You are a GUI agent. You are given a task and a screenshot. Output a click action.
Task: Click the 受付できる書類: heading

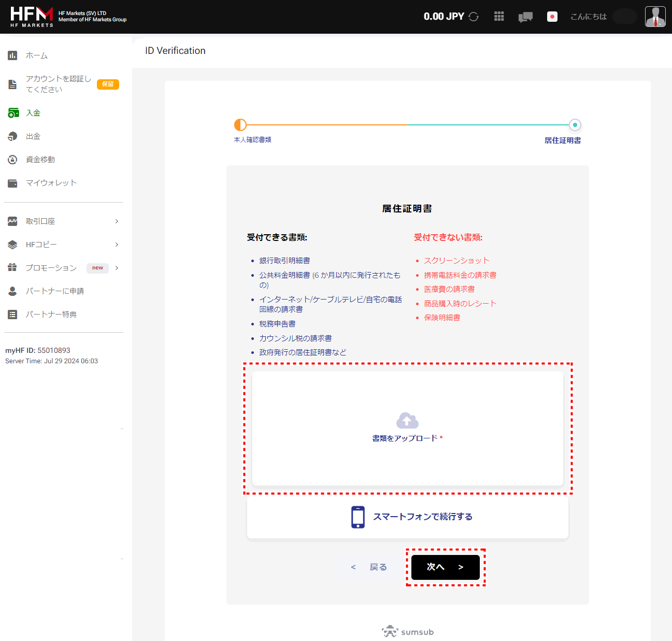pyautogui.click(x=277, y=237)
